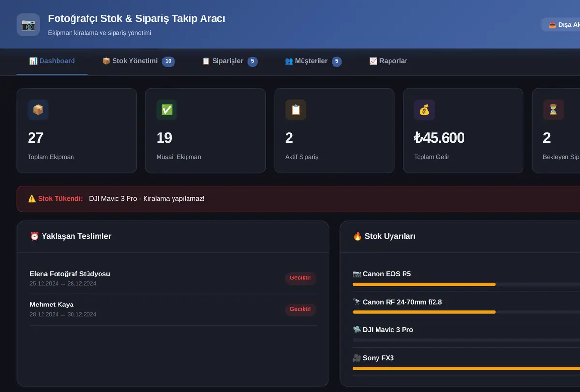580x392 pixels.
Task: Click the Aktif Sipariş label
Action: click(x=302, y=157)
